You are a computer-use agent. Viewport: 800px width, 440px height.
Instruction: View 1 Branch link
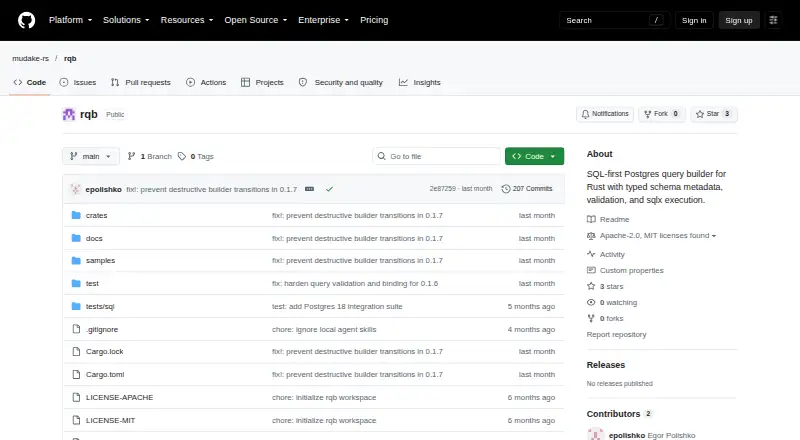(x=149, y=156)
